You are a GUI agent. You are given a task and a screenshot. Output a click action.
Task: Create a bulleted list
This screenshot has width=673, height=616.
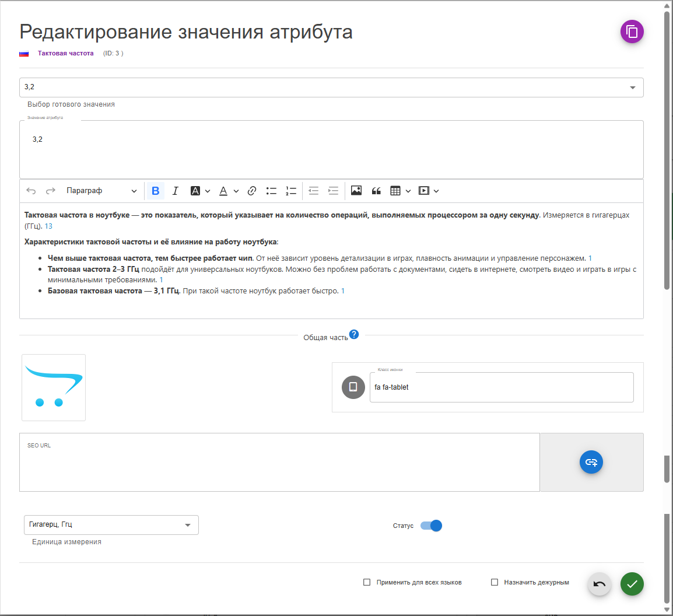click(271, 191)
